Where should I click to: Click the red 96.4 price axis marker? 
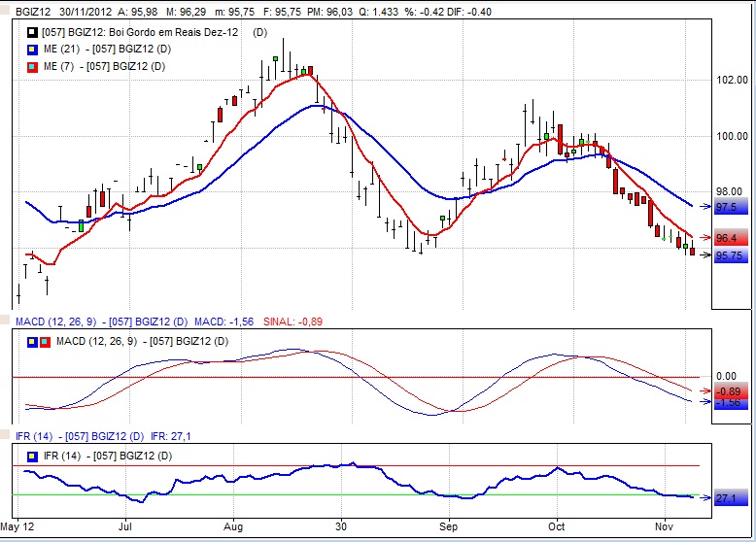[729, 238]
